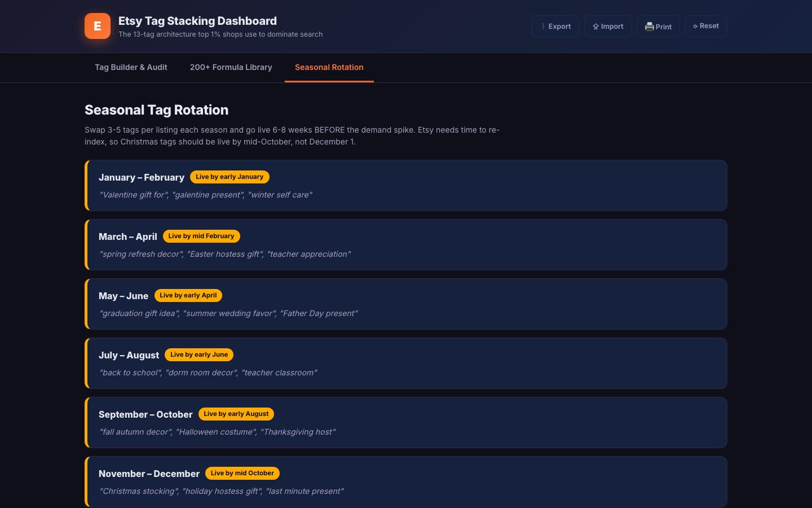Click the Live by early January badge
This screenshot has width=812, height=508.
click(x=230, y=177)
